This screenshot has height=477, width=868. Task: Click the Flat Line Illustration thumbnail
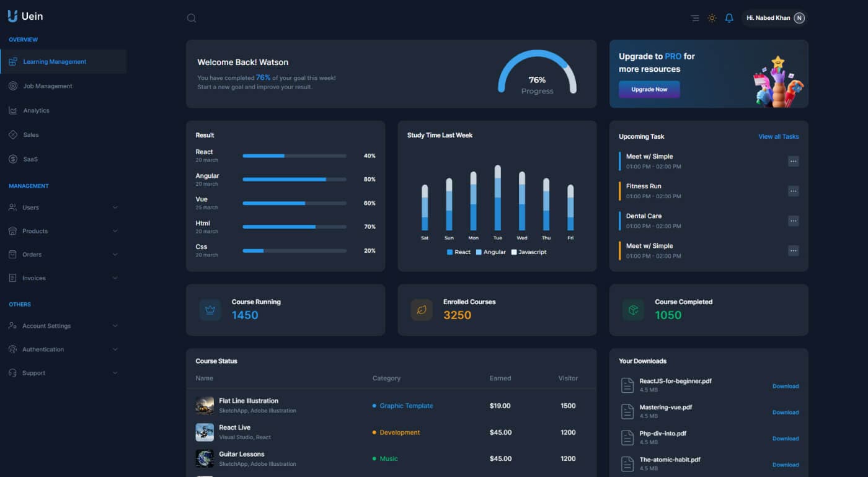[x=205, y=406]
